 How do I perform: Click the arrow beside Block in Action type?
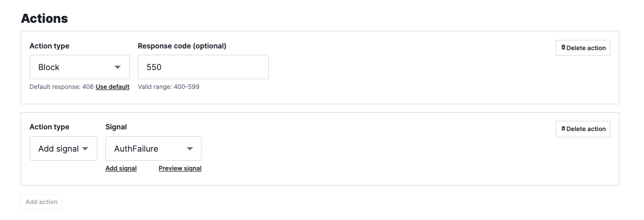pyautogui.click(x=117, y=67)
